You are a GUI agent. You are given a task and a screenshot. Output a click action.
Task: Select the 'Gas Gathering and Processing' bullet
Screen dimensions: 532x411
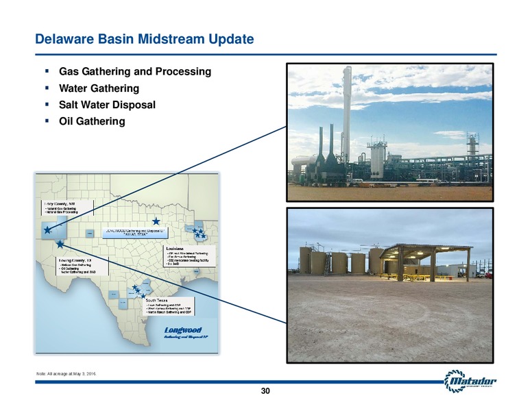135,71
